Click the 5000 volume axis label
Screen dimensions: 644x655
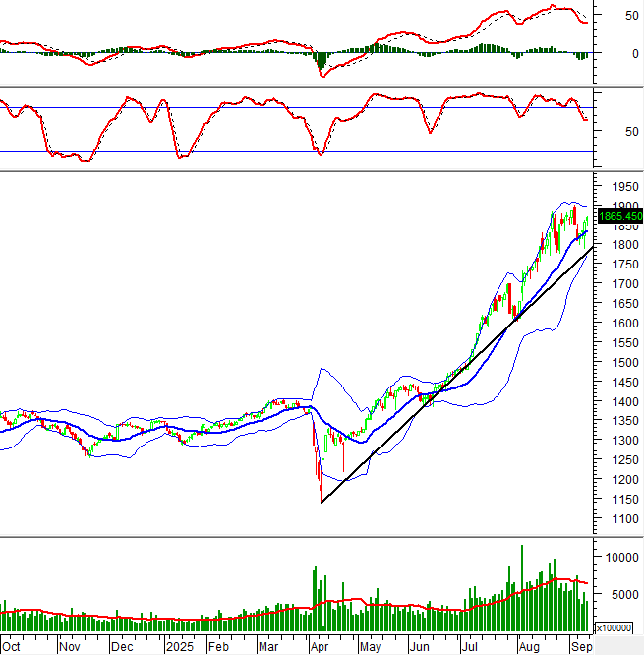tap(621, 594)
